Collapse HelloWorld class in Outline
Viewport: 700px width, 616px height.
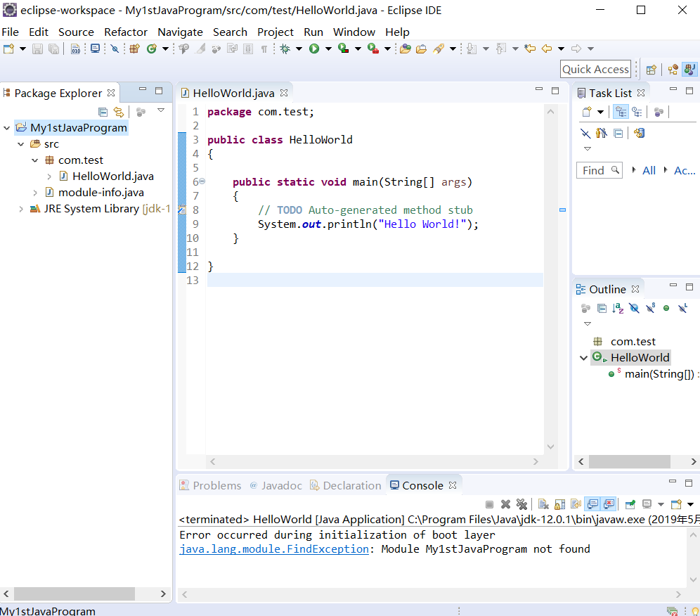tap(583, 358)
